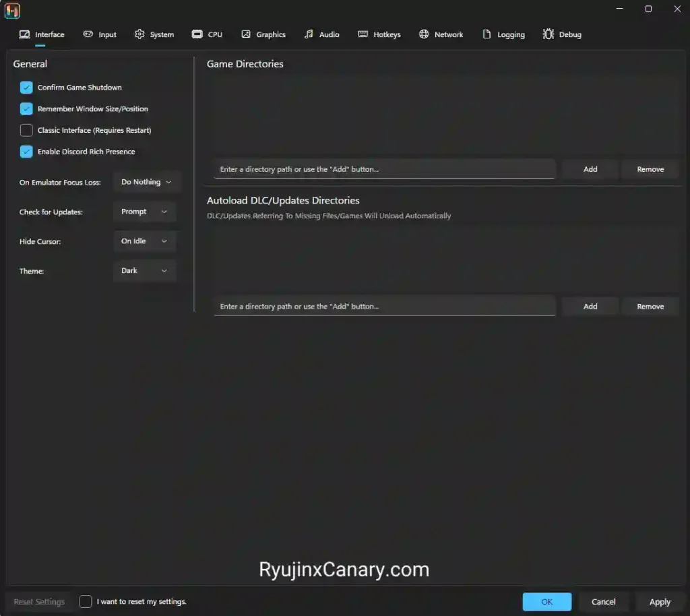
Task: Click the Autoload DLC/Updates path field
Action: click(384, 306)
